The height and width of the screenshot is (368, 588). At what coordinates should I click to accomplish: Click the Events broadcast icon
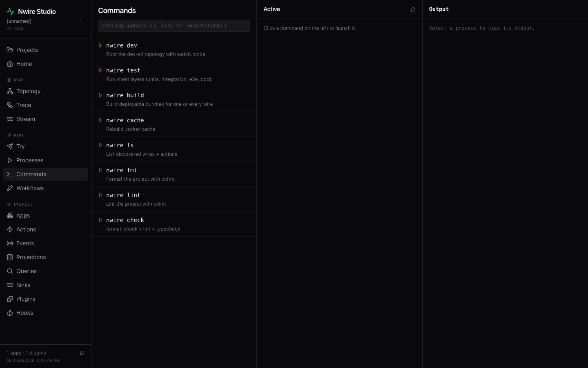click(x=10, y=243)
